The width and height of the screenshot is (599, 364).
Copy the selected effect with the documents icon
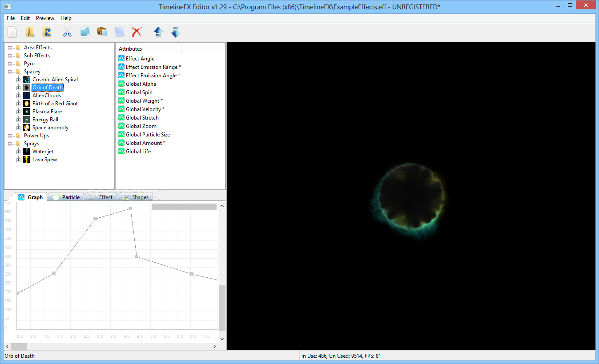coord(84,32)
